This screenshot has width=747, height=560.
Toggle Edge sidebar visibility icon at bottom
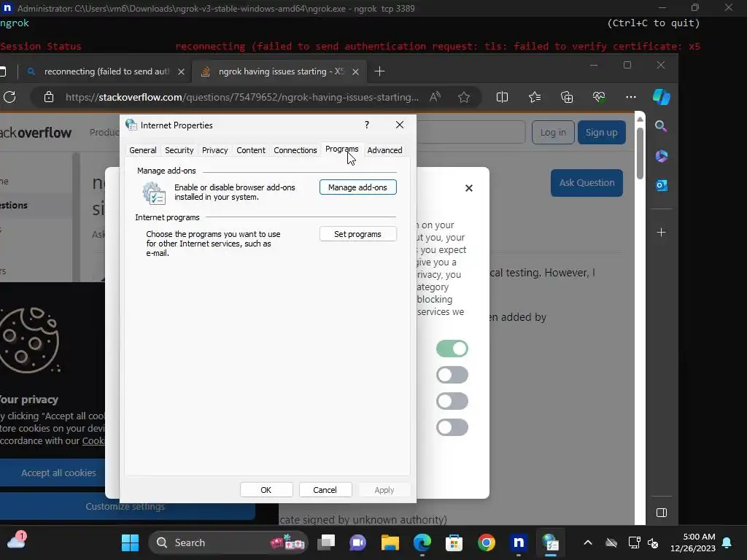[661, 513]
